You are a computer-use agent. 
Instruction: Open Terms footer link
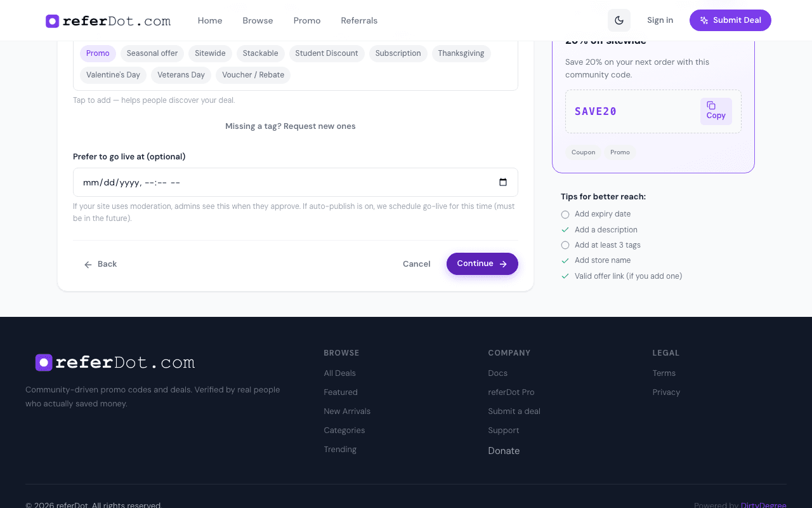664,373
